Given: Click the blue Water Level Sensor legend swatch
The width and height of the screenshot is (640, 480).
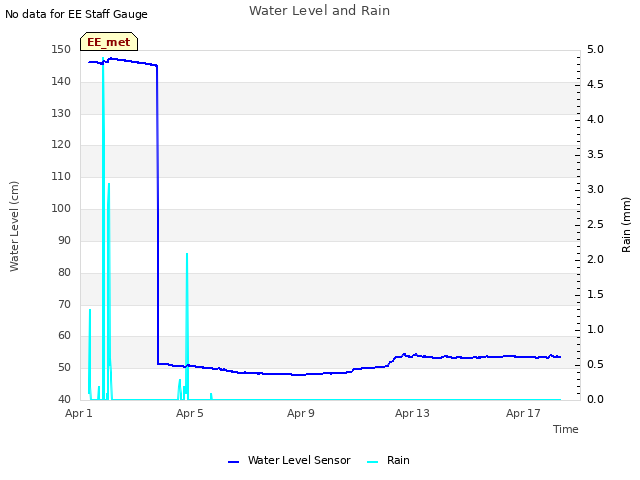Looking at the screenshot, I should 233,462.
